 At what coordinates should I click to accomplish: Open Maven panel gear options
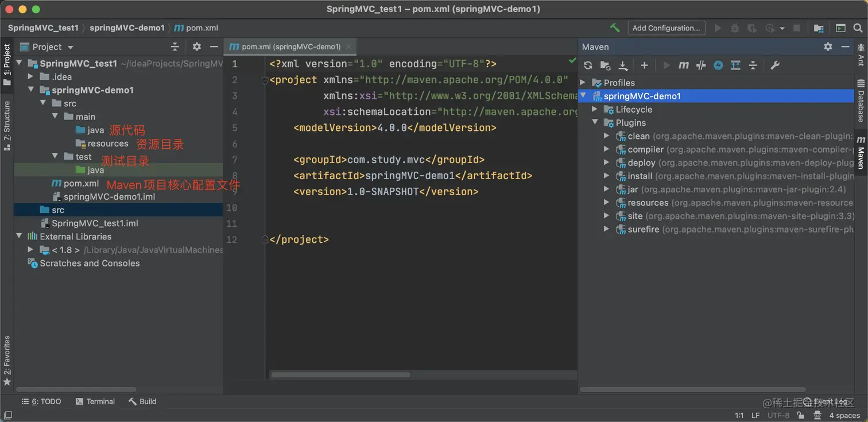[828, 47]
